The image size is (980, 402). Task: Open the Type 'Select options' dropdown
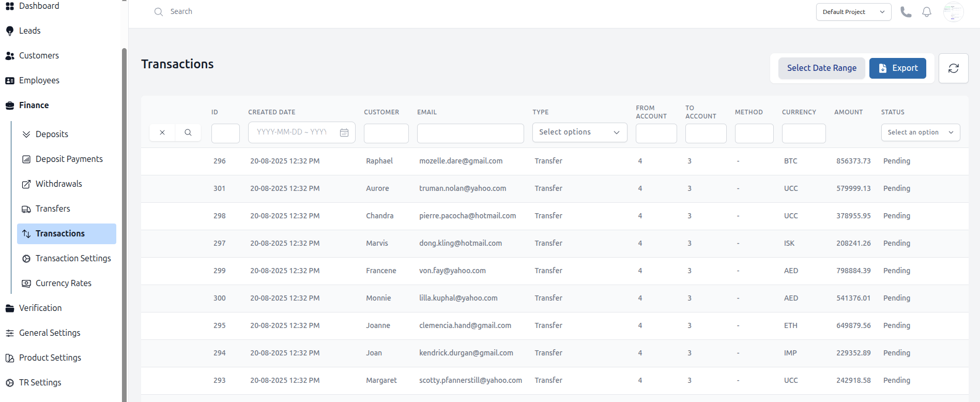click(x=579, y=132)
